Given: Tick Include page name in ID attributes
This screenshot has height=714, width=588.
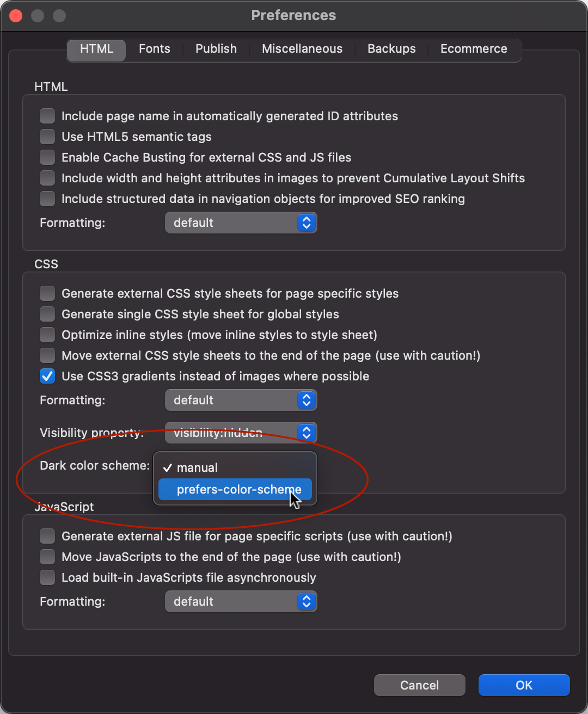Looking at the screenshot, I should click(x=48, y=116).
